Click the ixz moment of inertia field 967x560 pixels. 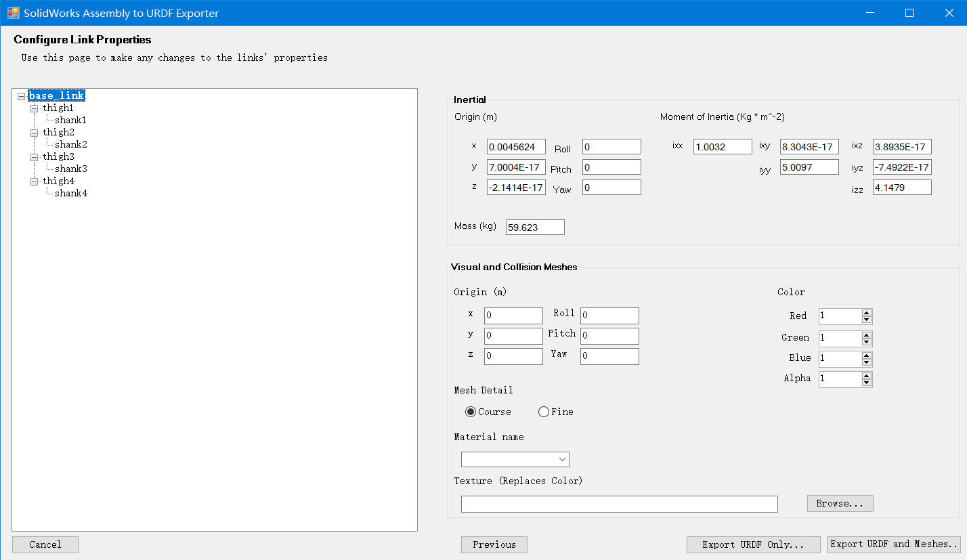902,147
